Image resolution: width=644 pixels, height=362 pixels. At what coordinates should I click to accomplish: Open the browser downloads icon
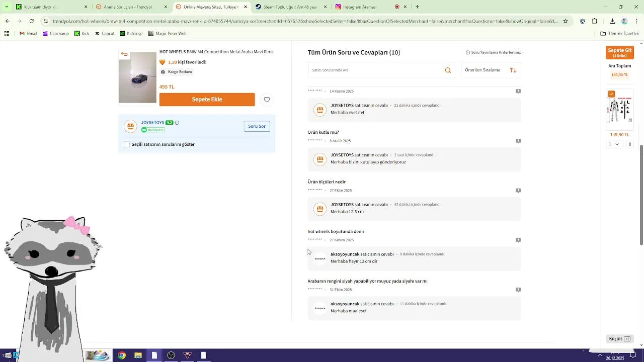[612, 21]
